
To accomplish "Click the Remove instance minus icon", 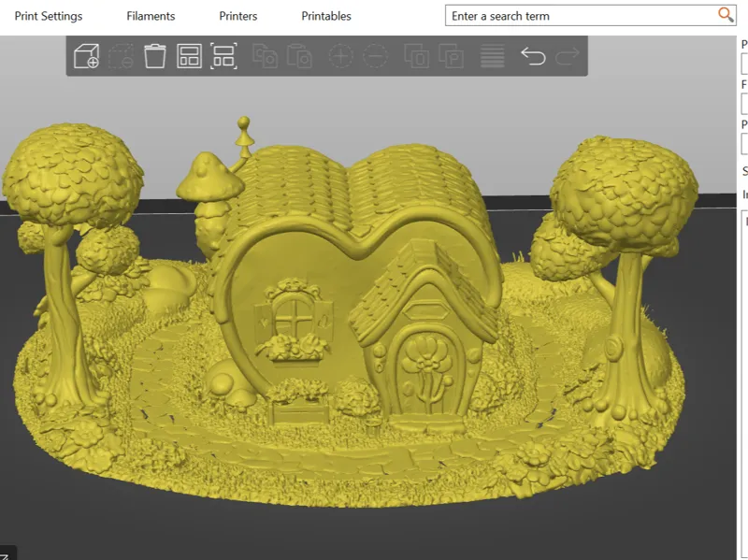I will click(376, 56).
